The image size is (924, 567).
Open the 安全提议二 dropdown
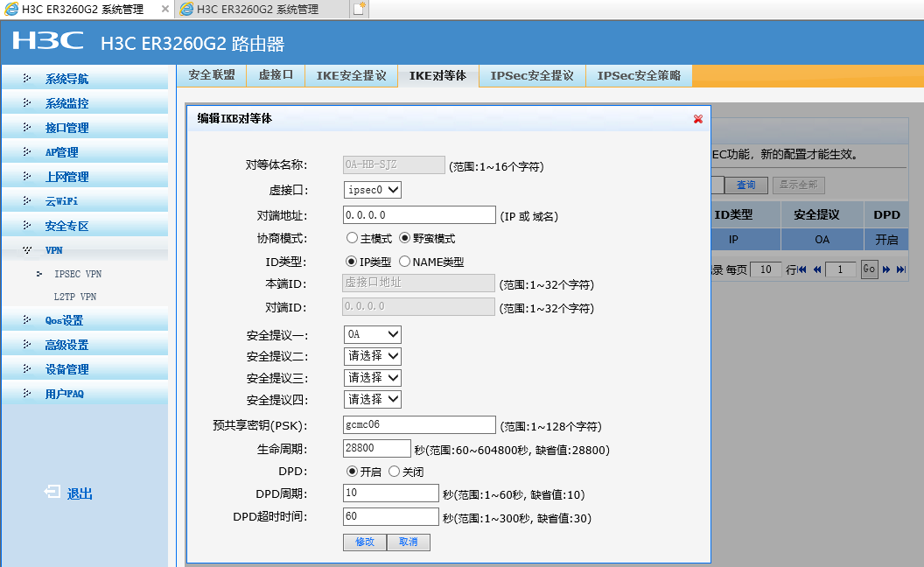pos(373,356)
